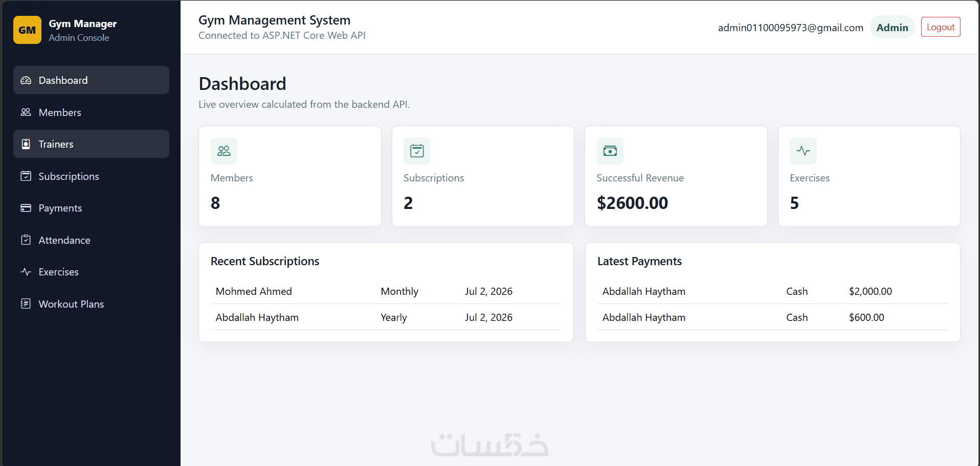
Task: Select the Attendance menu entry
Action: [x=91, y=240]
